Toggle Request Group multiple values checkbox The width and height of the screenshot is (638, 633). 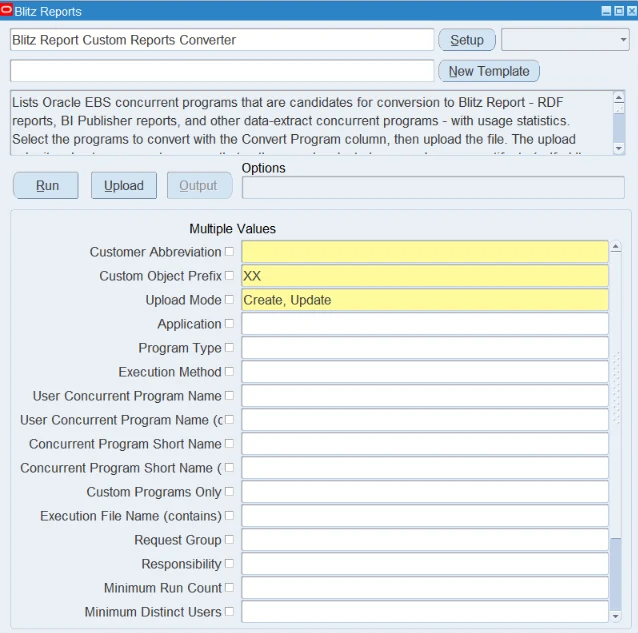[x=229, y=539]
